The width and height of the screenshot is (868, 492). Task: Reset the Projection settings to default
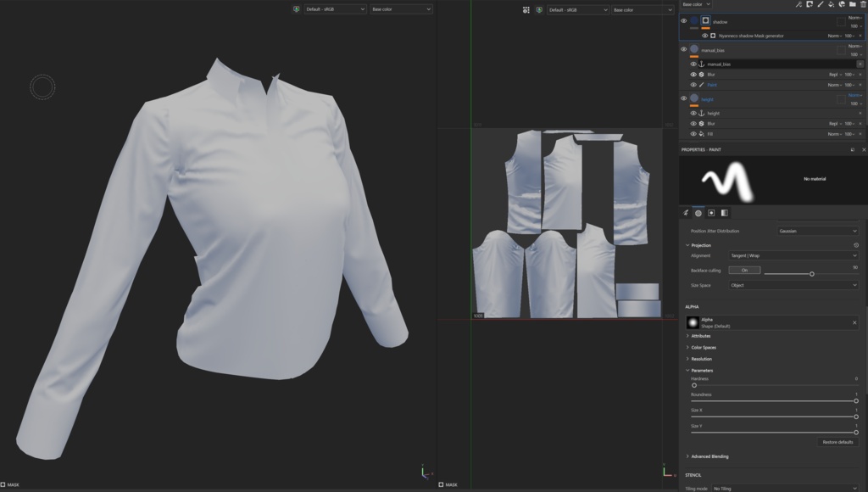click(x=856, y=245)
